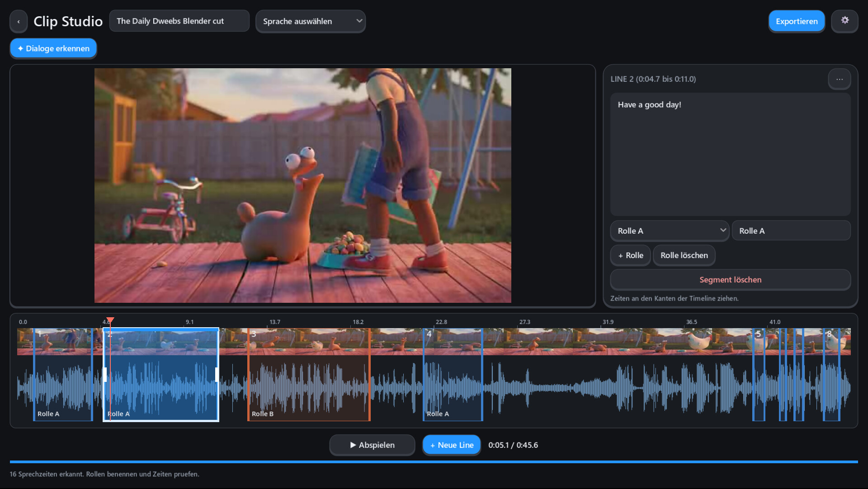Click the right handle of selected segment 2
This screenshot has height=489, width=868.
[217, 375]
